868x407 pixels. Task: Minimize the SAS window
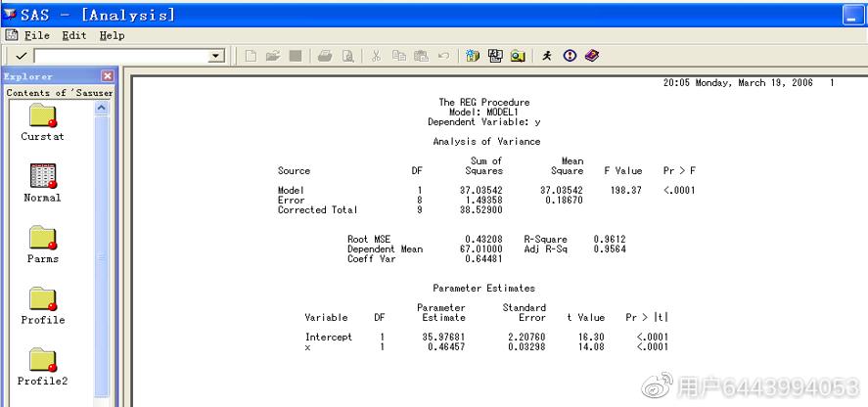851,15
